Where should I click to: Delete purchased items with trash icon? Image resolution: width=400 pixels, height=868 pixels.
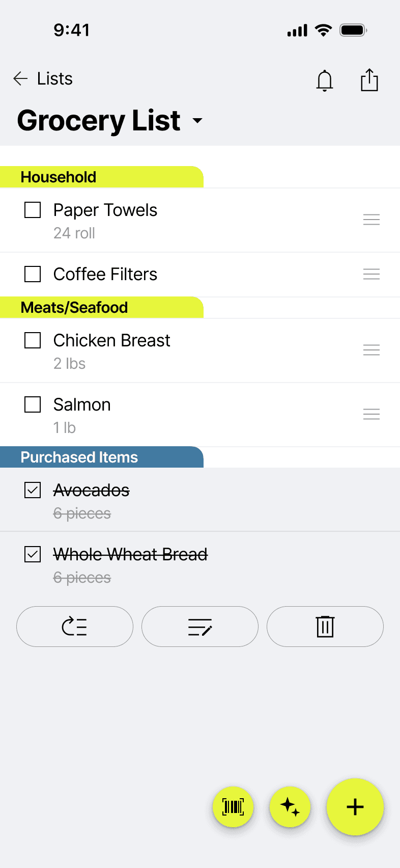click(x=325, y=627)
